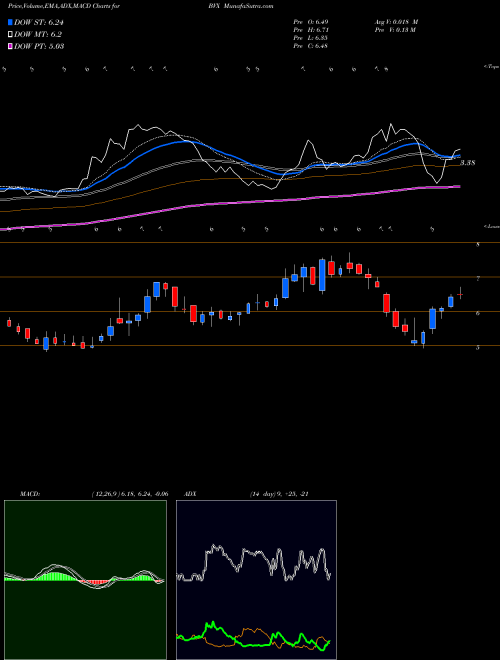Click the 'Avg V: 0.018 M' value

click(396, 22)
